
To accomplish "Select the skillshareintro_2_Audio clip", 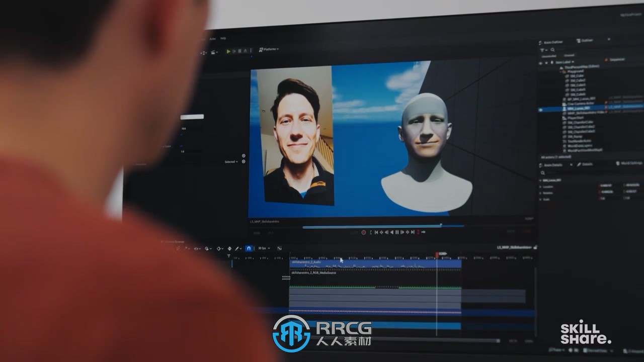I will coord(375,263).
